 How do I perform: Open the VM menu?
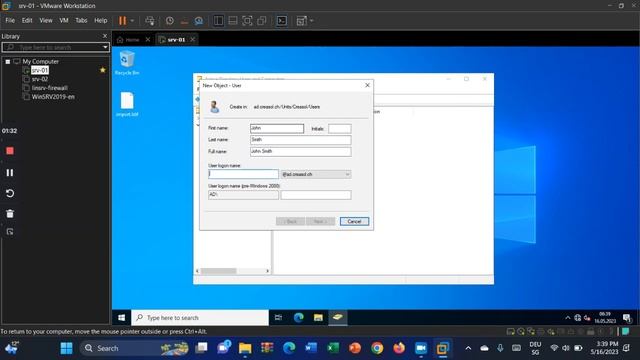pyautogui.click(x=64, y=20)
